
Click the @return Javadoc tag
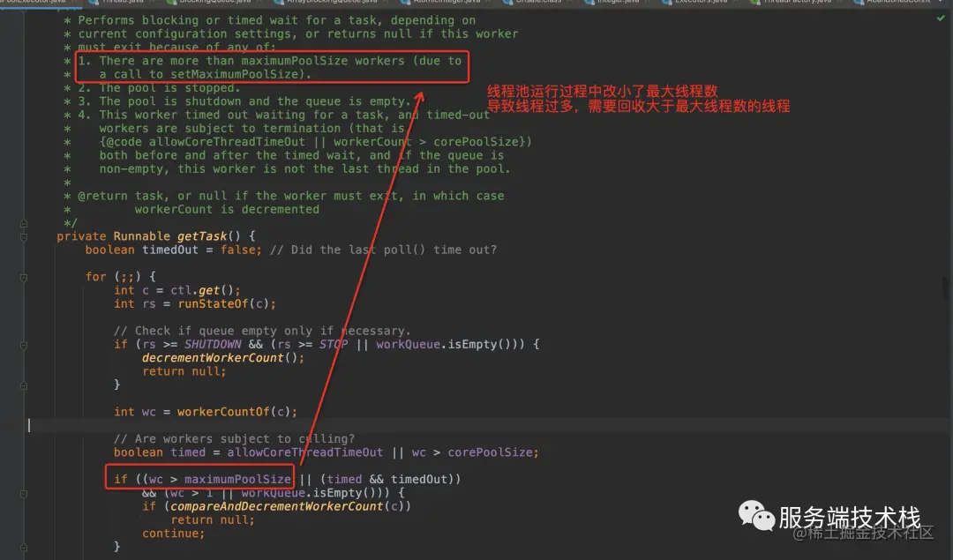click(x=102, y=196)
